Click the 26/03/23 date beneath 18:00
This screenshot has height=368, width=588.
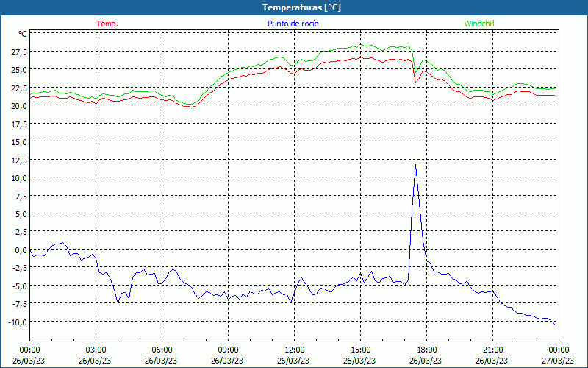tap(426, 361)
